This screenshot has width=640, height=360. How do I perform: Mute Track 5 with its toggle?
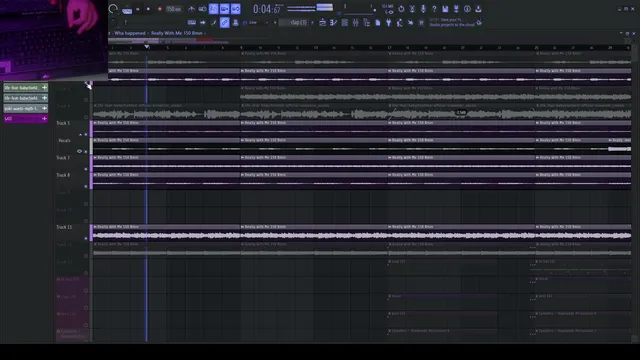[86, 134]
